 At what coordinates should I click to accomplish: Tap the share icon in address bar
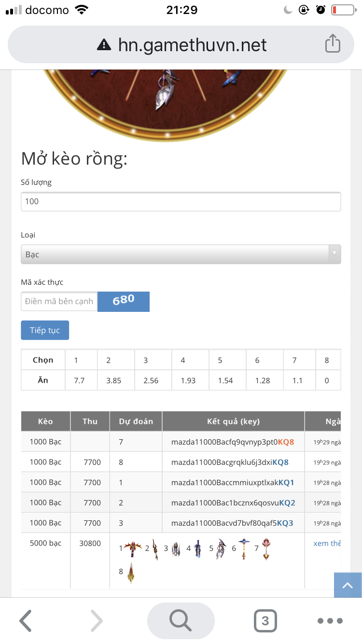333,44
